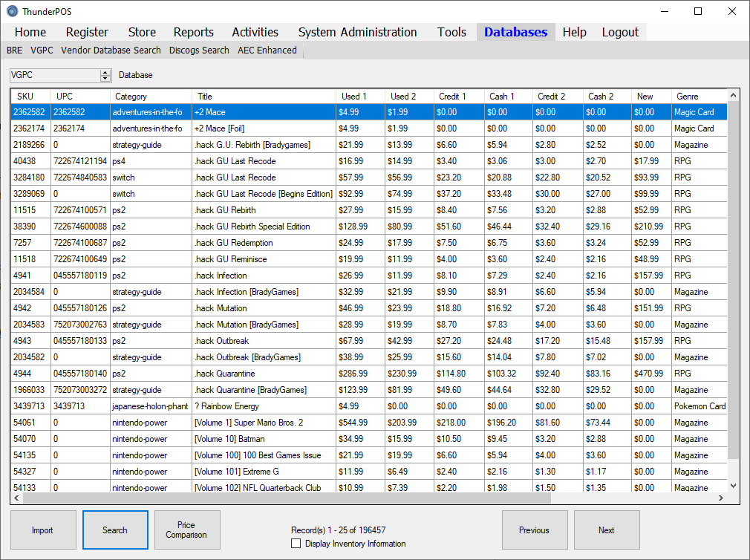This screenshot has height=560, width=750.
Task: Select '[Volume 100] 100 Best Games Issue' title
Action: click(x=264, y=455)
